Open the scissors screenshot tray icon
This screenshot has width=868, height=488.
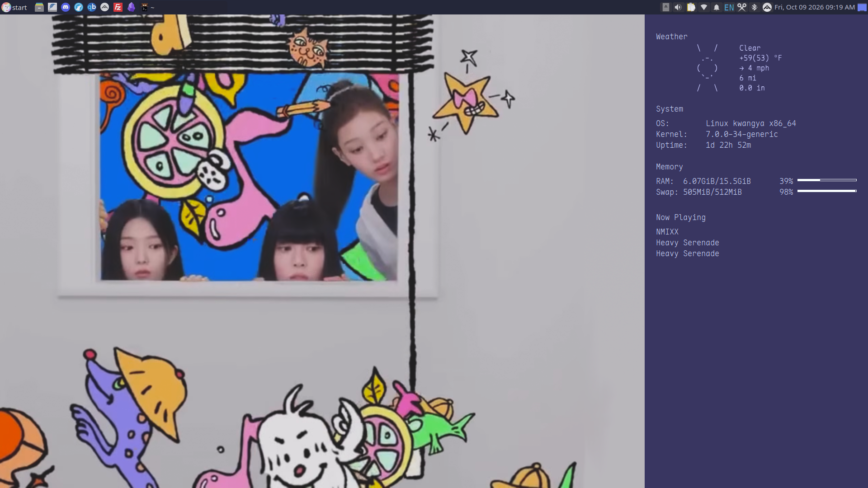tap(742, 7)
